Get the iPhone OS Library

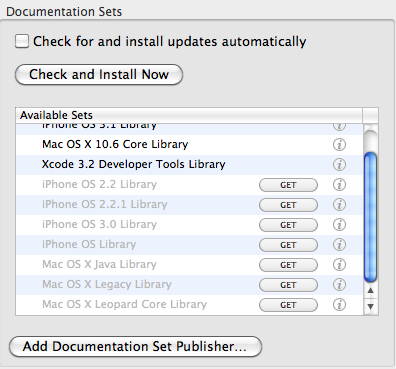[x=288, y=245]
